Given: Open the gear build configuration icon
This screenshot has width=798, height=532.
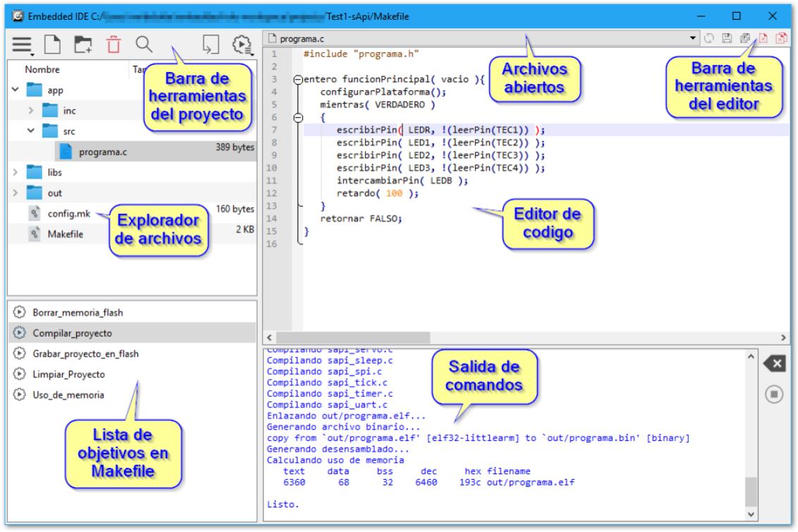Looking at the screenshot, I should pos(243,45).
